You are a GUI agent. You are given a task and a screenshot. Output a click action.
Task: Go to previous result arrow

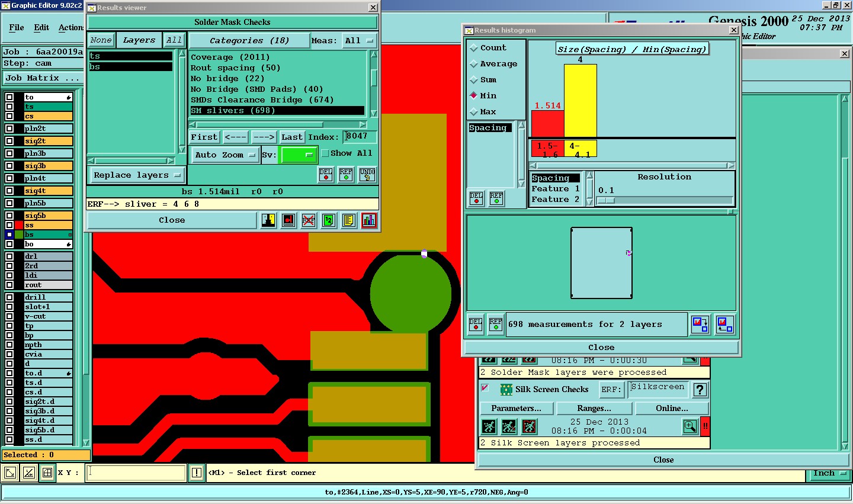[235, 137]
